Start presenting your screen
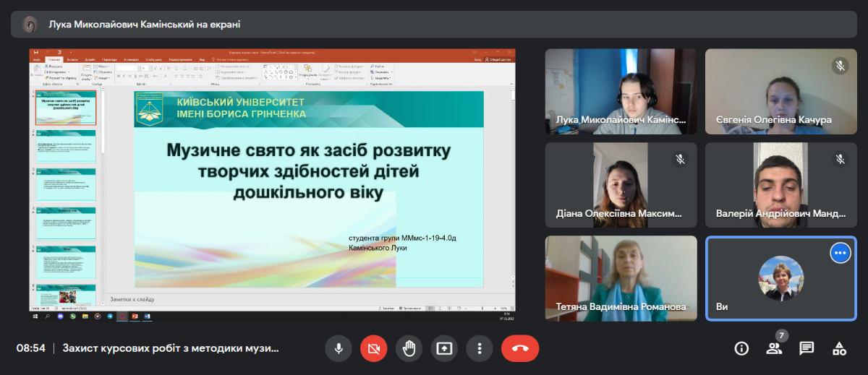The image size is (868, 375). [x=444, y=348]
